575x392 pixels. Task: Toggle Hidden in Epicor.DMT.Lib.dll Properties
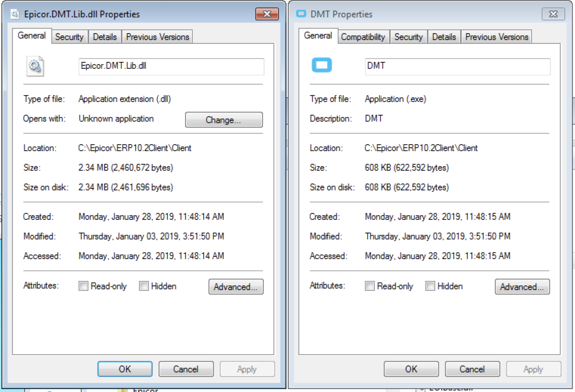point(144,286)
